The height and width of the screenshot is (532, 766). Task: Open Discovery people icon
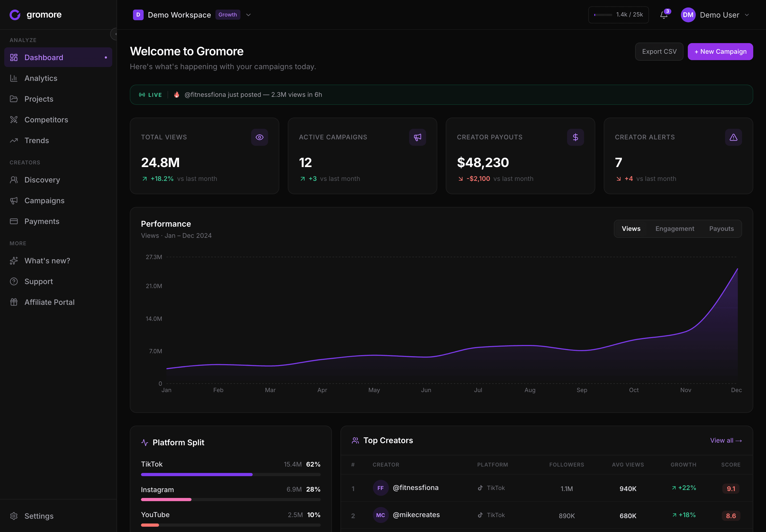(x=14, y=180)
